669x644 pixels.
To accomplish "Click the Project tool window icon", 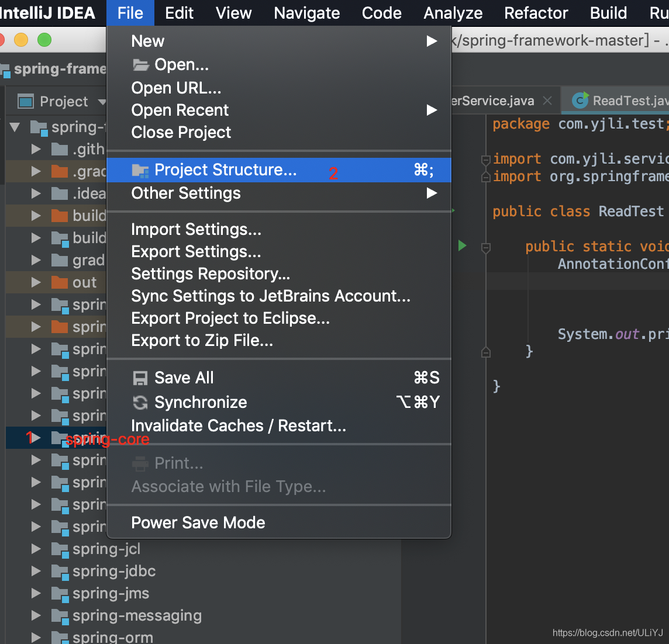I will point(25,101).
